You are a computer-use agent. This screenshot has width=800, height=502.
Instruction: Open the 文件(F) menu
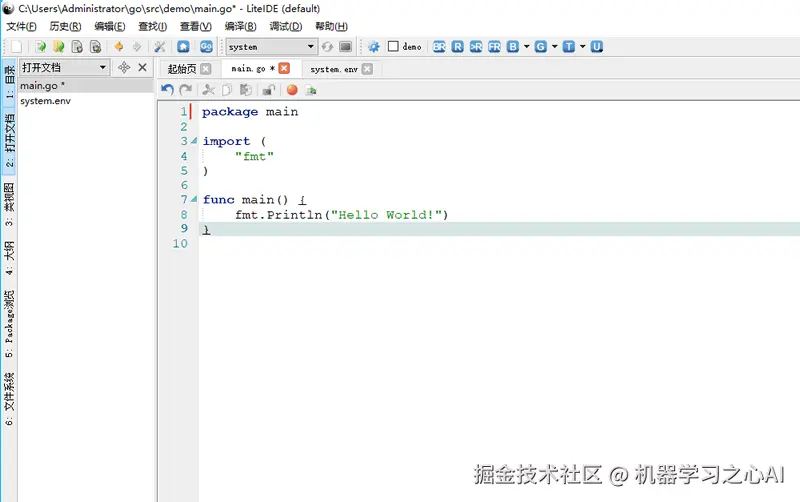(x=21, y=27)
